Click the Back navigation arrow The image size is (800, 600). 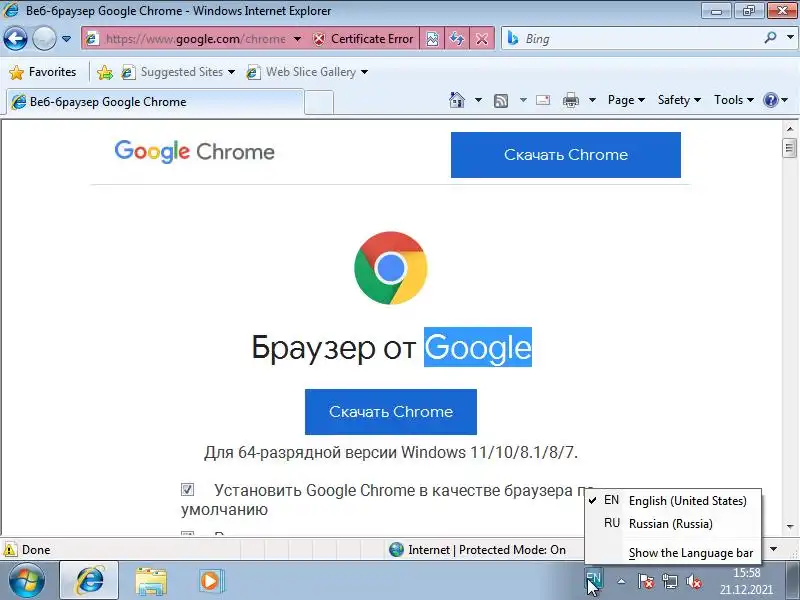click(x=15, y=38)
